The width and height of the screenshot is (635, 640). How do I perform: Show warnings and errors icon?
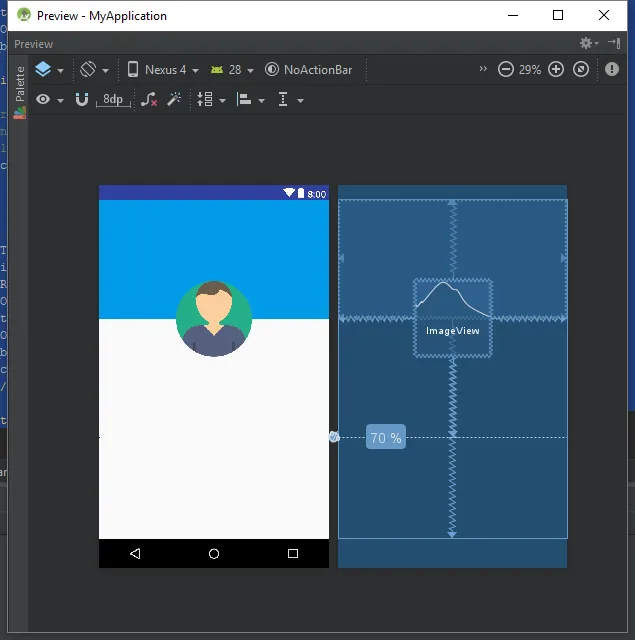611,70
